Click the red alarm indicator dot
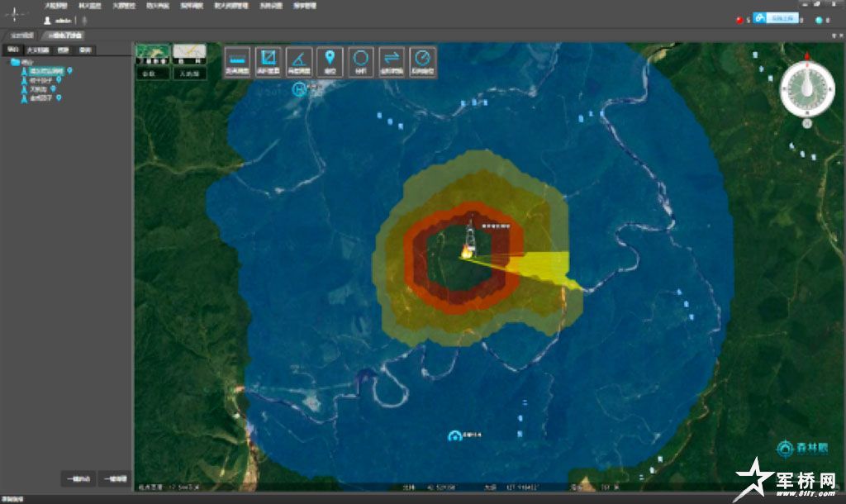The image size is (846, 504). click(x=739, y=20)
